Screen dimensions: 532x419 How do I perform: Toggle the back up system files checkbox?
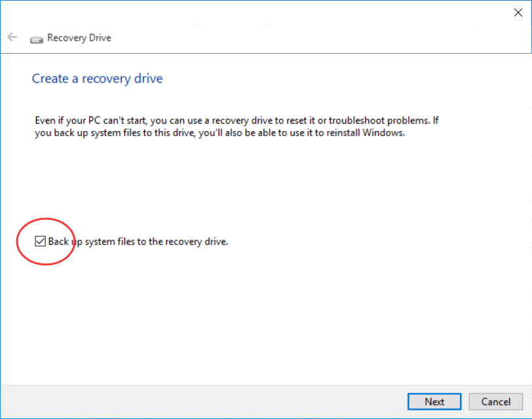click(x=41, y=242)
